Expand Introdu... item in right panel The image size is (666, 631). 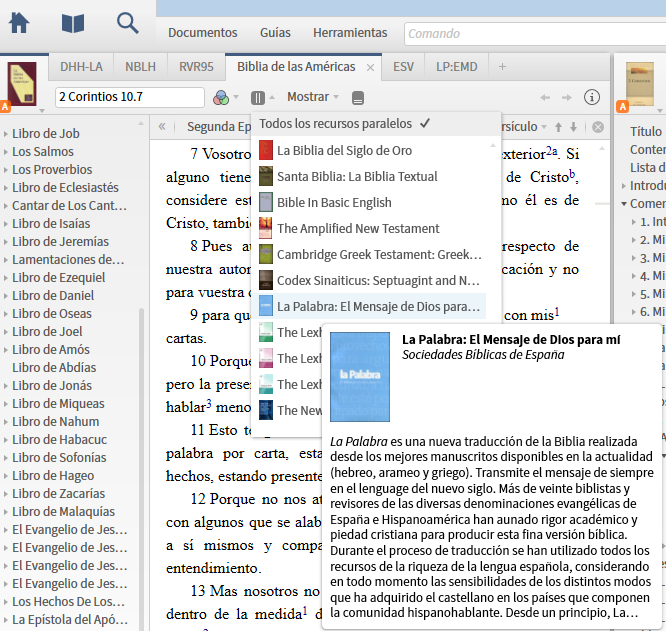pyautogui.click(x=624, y=186)
